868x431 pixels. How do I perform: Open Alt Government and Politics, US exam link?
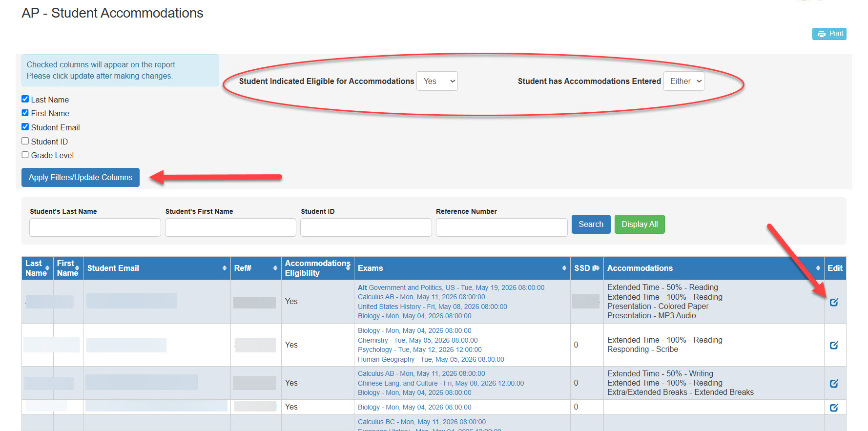click(x=451, y=287)
